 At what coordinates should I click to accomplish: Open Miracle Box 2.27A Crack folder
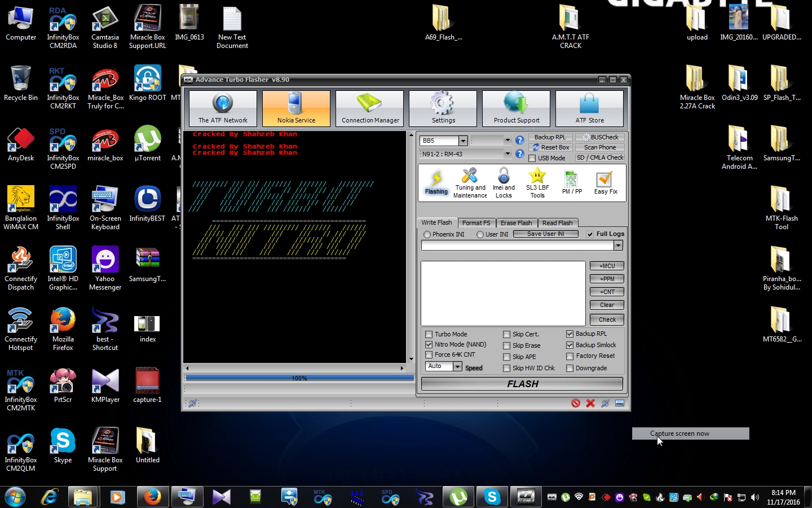(x=697, y=86)
